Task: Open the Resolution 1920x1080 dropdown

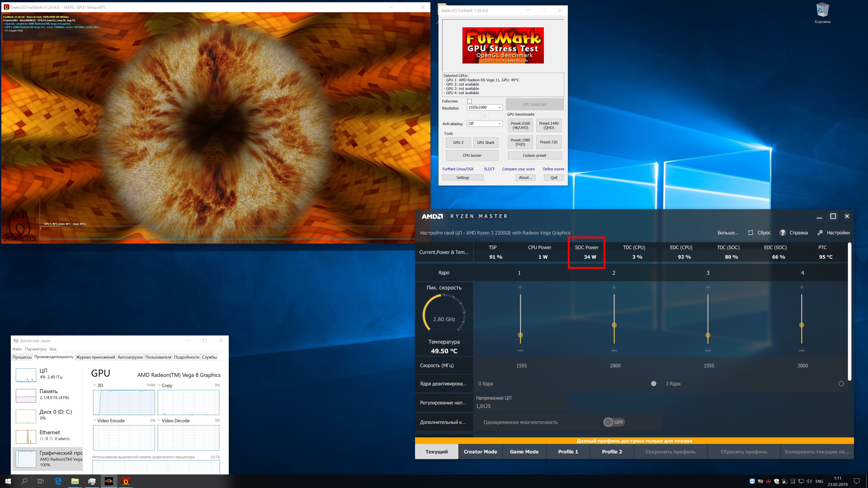Action: pos(485,108)
